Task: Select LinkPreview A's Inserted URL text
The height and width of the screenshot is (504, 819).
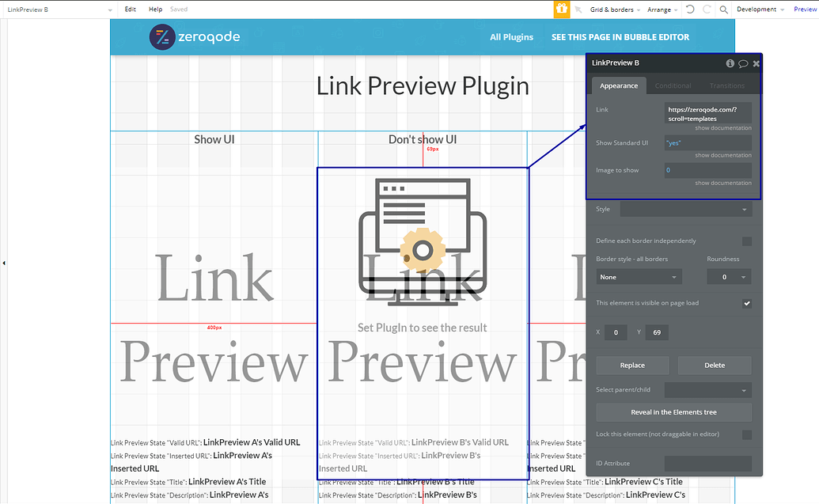Action: [191, 462]
